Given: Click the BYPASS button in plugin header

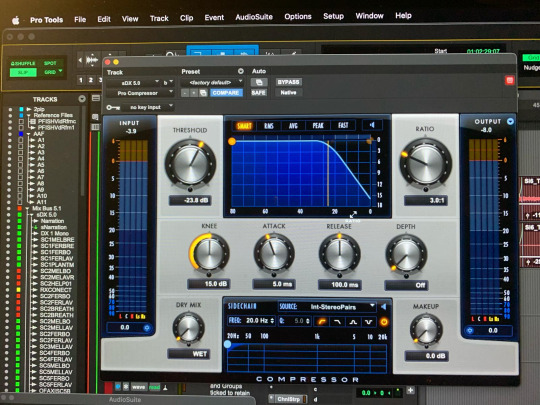Looking at the screenshot, I should pos(289,82).
